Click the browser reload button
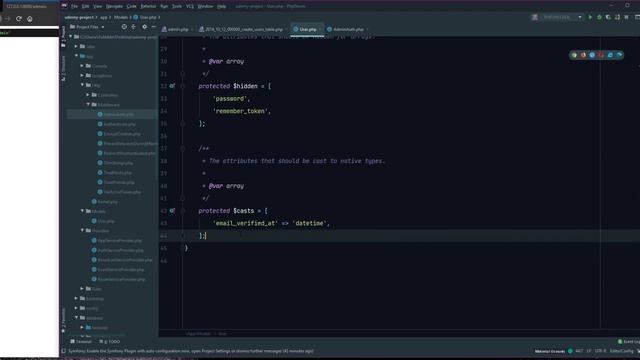The width and height of the screenshot is (640, 360). coord(19,19)
